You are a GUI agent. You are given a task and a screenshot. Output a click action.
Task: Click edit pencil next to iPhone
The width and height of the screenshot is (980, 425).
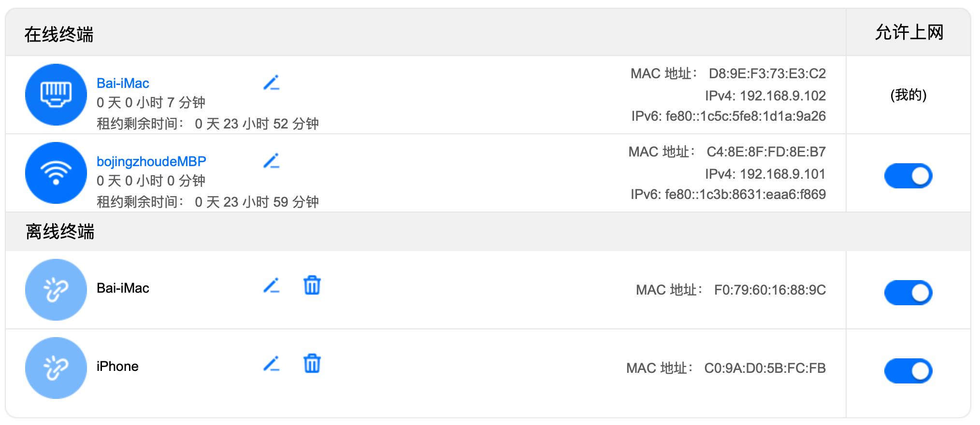click(272, 364)
